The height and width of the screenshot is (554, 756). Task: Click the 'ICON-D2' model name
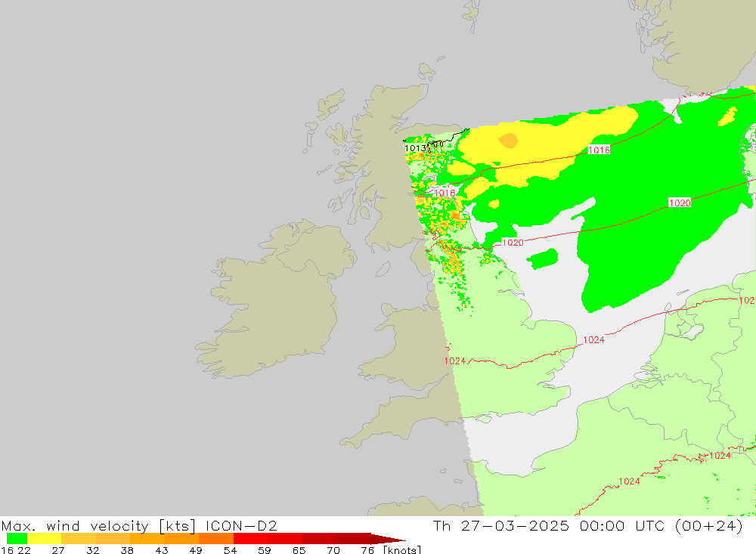pyautogui.click(x=241, y=525)
